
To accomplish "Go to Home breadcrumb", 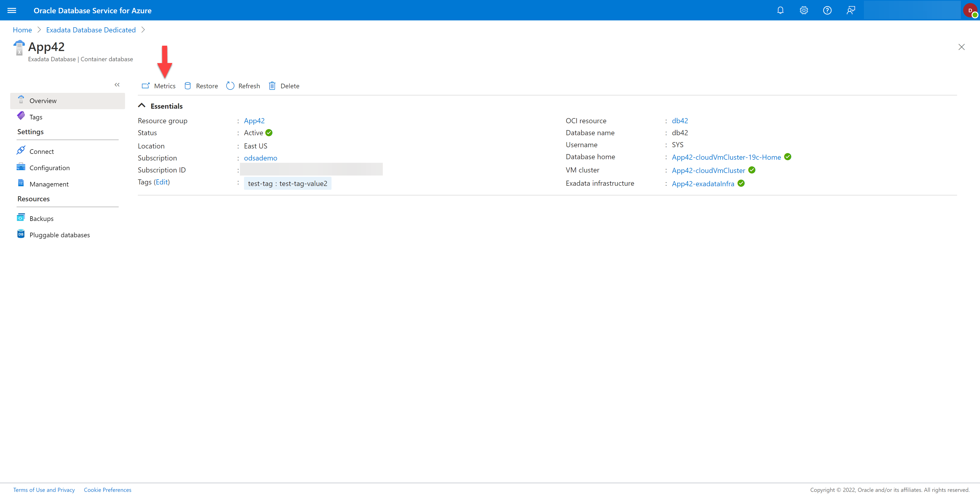I will pos(22,30).
